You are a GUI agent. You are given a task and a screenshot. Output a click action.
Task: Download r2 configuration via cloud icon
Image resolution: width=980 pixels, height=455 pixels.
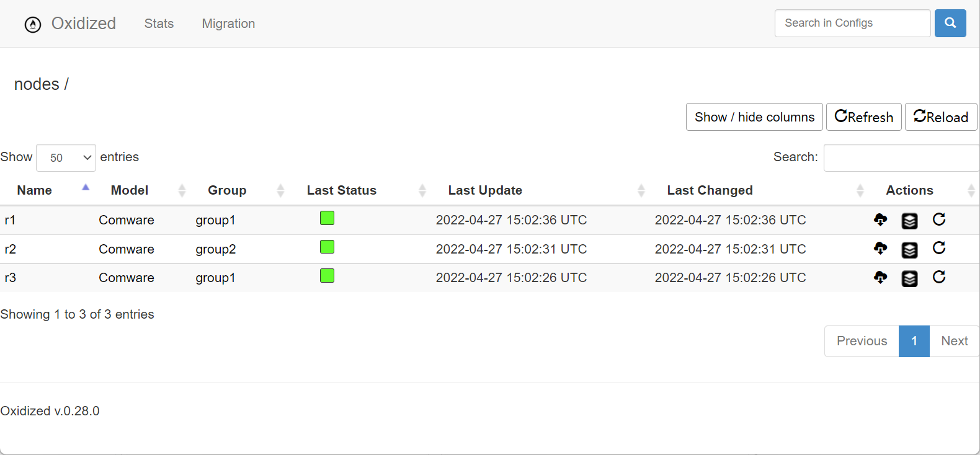click(x=880, y=249)
